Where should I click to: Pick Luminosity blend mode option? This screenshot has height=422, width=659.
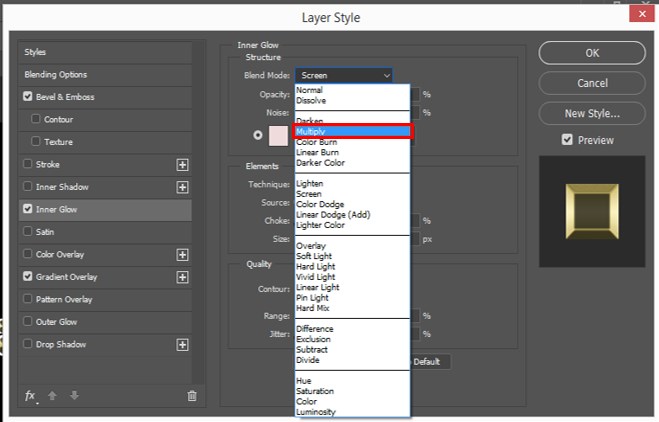click(316, 412)
